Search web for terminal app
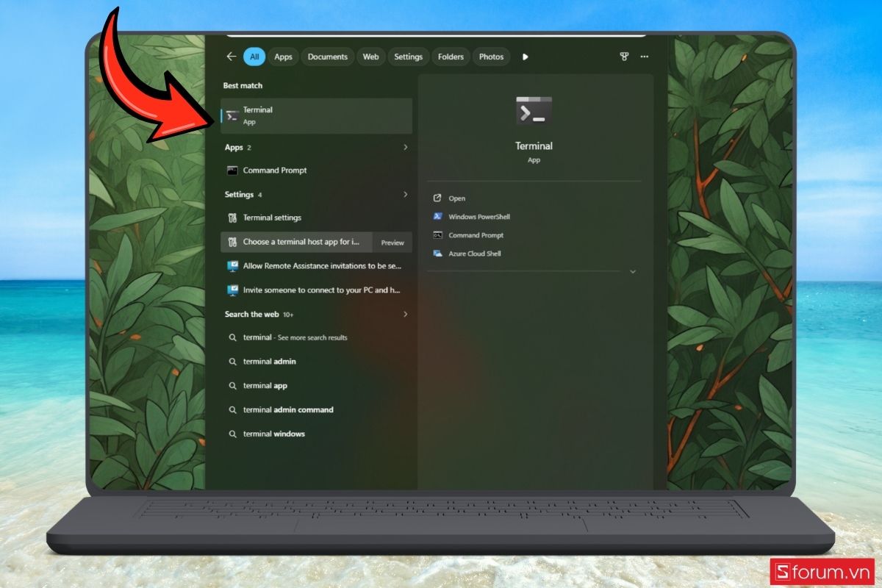This screenshot has width=882, height=588. [x=317, y=385]
